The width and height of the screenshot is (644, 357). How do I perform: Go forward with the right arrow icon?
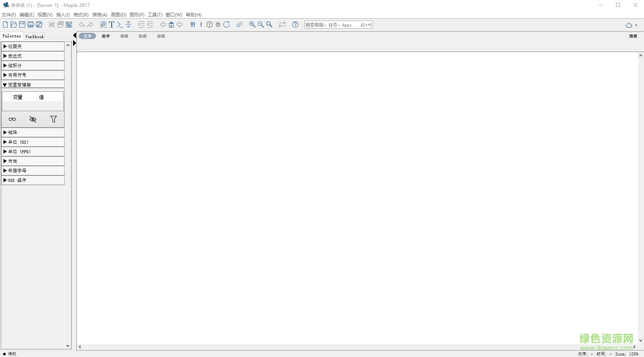click(180, 25)
